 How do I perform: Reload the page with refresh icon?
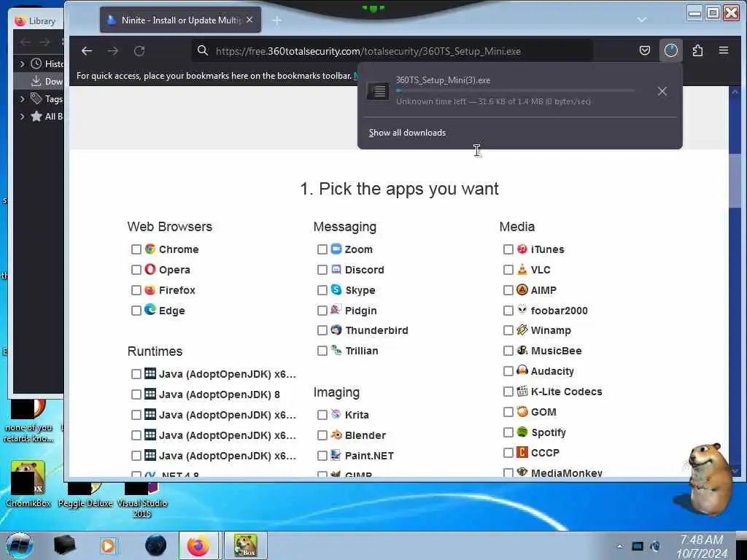139,51
